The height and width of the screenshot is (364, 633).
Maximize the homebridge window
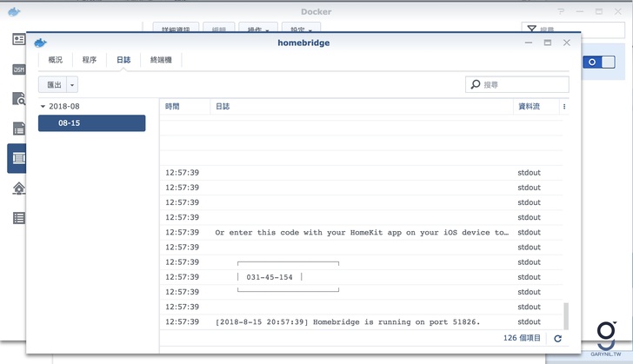pyautogui.click(x=548, y=43)
